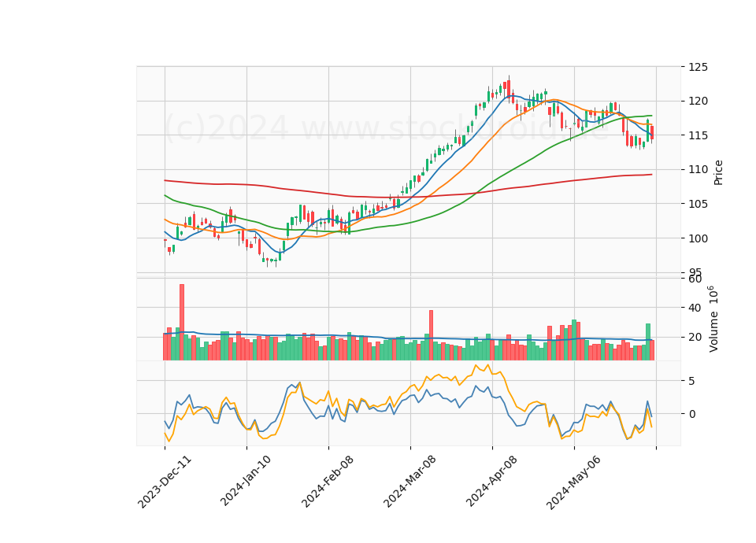Click the 105 price axis value
Viewport: 756px width, 543px height.
[x=699, y=204]
